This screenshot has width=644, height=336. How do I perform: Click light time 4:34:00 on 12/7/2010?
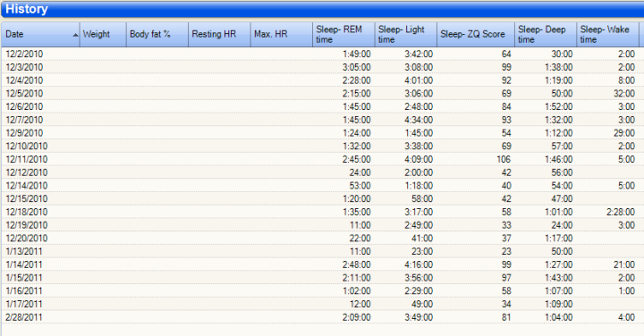point(419,120)
